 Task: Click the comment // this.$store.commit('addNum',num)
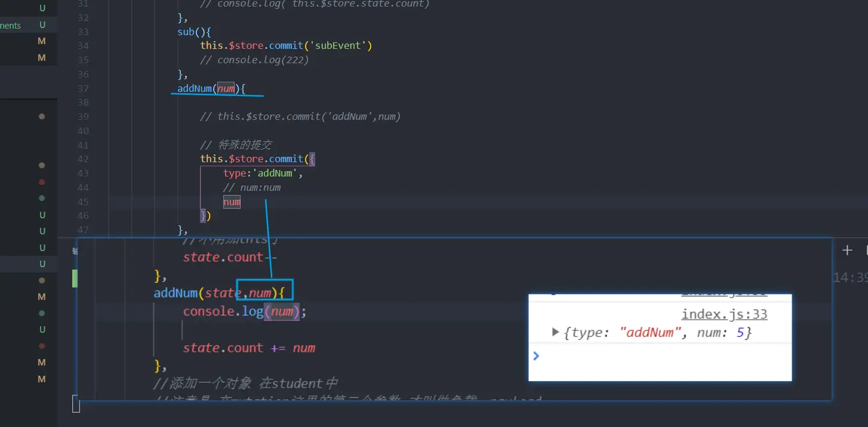click(300, 116)
